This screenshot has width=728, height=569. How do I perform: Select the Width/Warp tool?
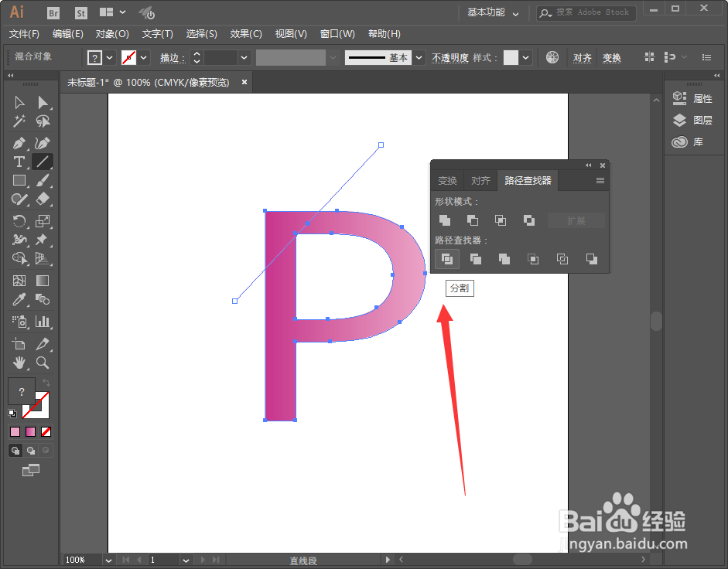coord(19,240)
